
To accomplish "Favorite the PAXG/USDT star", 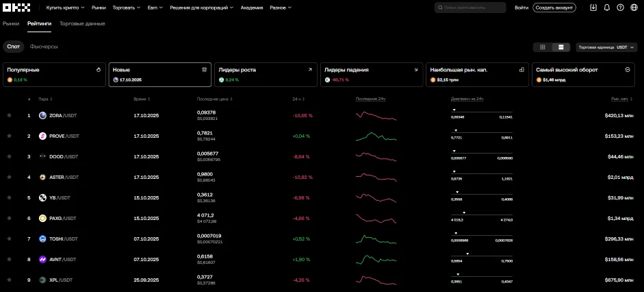I will (9, 219).
